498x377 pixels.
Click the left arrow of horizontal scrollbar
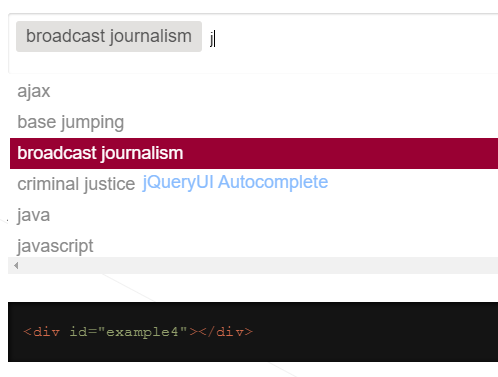coord(16,266)
